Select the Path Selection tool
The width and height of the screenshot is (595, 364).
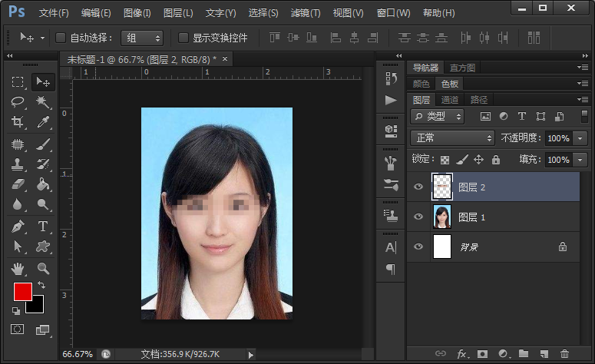click(x=18, y=247)
